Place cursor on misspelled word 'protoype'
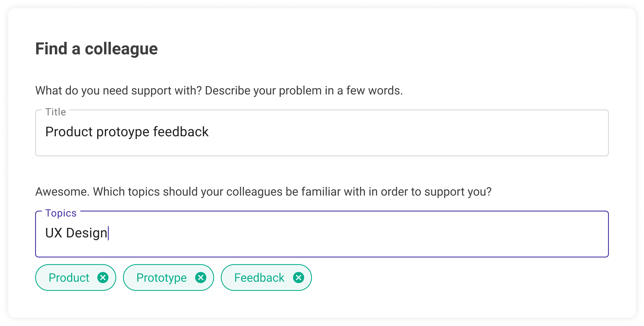The image size is (644, 326). click(x=123, y=132)
